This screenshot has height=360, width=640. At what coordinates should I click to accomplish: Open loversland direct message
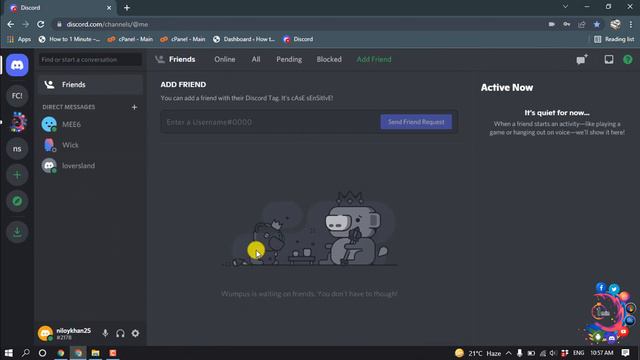[x=91, y=166]
